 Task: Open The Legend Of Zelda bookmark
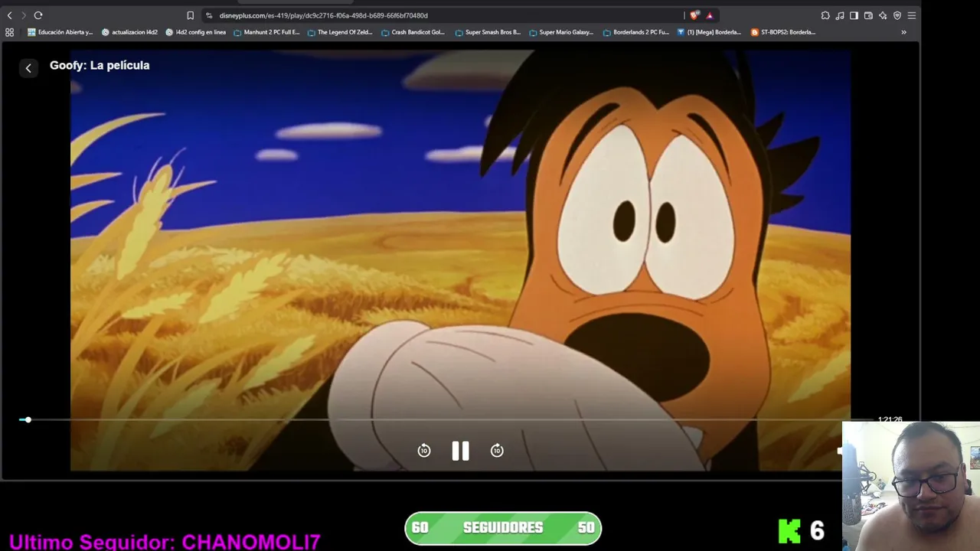coord(340,32)
